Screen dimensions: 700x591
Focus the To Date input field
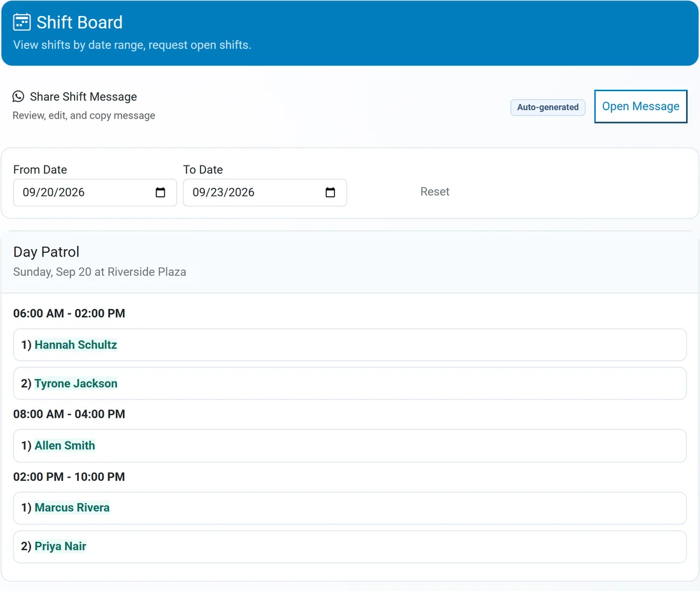point(265,192)
